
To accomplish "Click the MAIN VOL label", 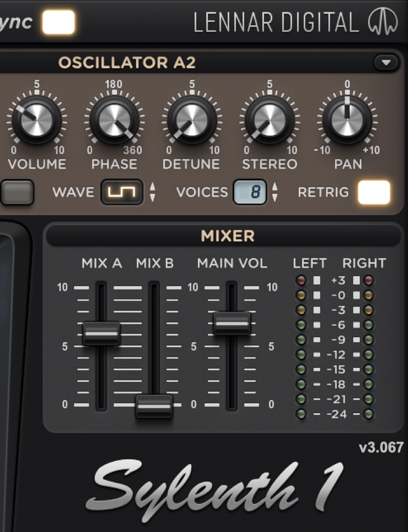I will click(233, 263).
